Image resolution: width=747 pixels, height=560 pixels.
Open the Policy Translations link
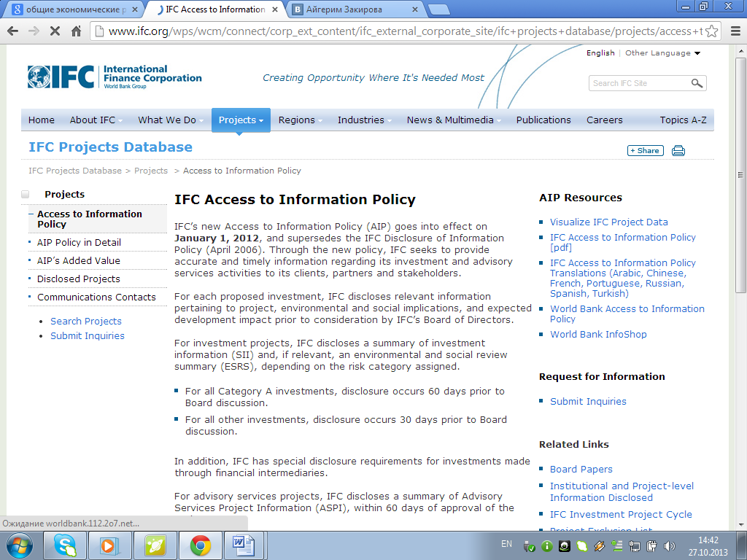(x=623, y=279)
